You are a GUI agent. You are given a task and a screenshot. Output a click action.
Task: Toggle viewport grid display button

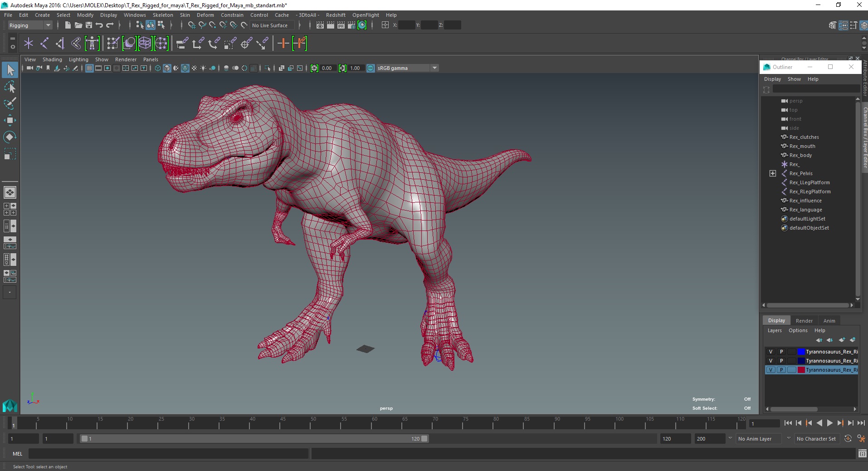[89, 68]
